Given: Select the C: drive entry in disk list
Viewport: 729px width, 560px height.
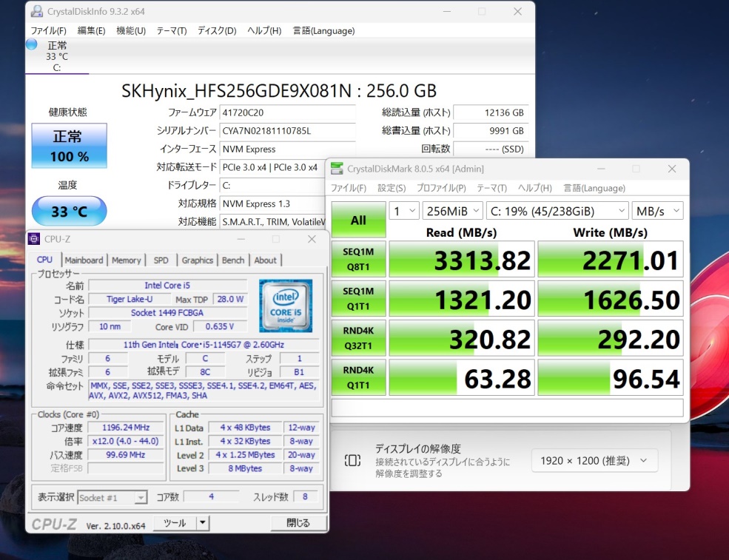Looking at the screenshot, I should click(x=57, y=56).
